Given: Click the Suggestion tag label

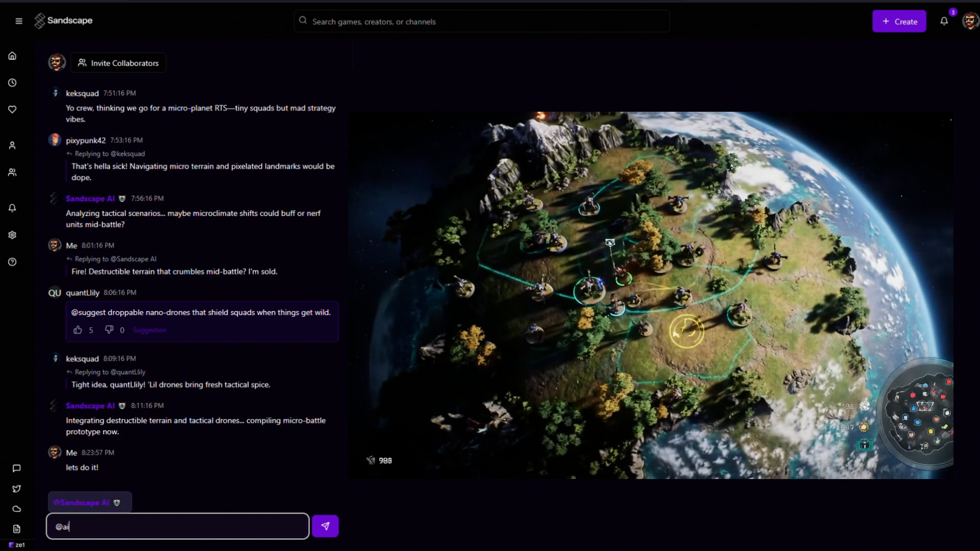Looking at the screenshot, I should point(150,330).
